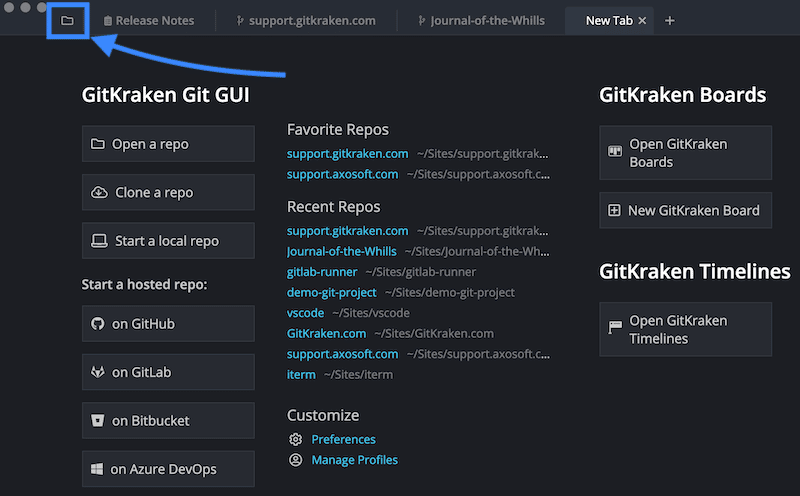The height and width of the screenshot is (496, 800).
Task: Click the folder icon in the top-left corner
Action: pos(68,20)
